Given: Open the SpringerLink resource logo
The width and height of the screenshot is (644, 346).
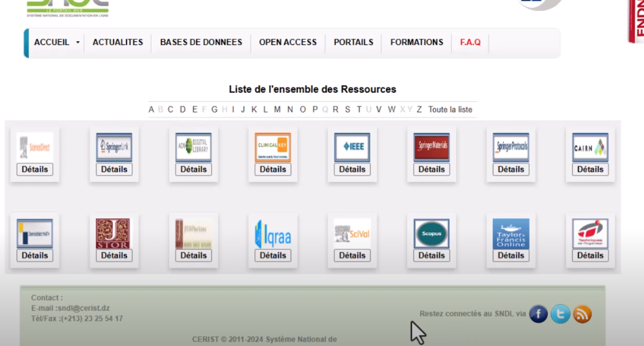Looking at the screenshot, I should pos(114,147).
